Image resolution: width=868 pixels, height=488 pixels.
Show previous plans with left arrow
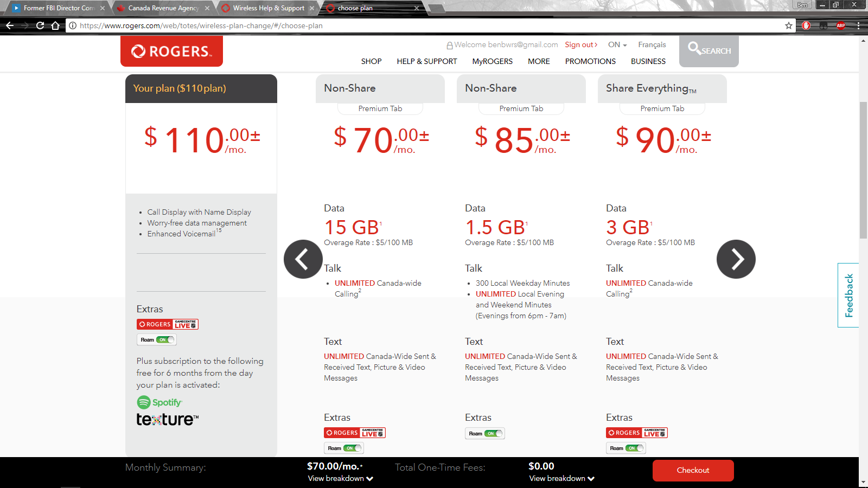[x=303, y=259]
